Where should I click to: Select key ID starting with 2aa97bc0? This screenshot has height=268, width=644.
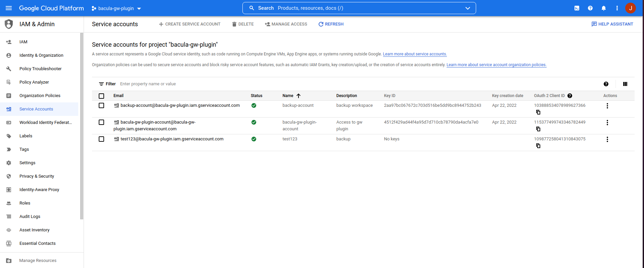(x=432, y=105)
